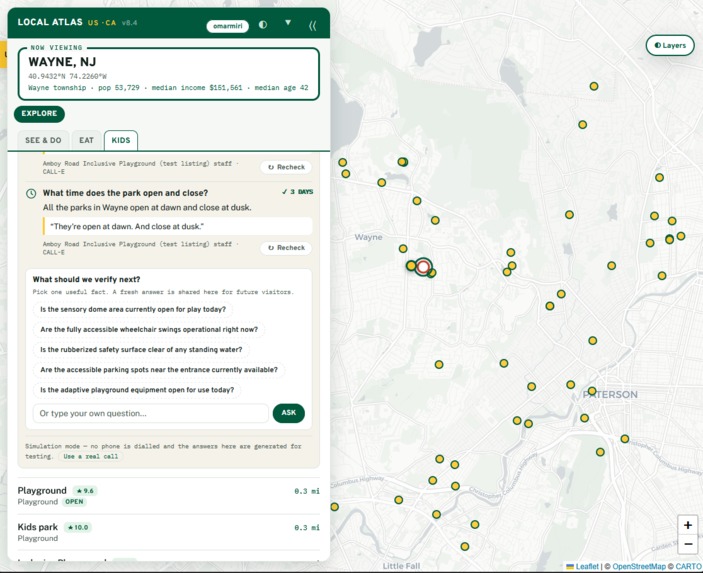Select the KIDS tab

tap(121, 140)
